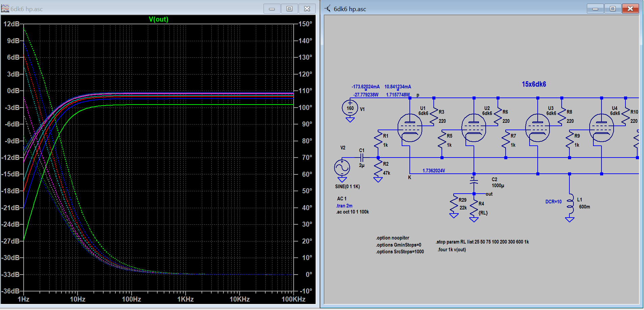The height and width of the screenshot is (310, 644).
Task: Select the U1 6dk6 tube symbol
Action: (410, 128)
